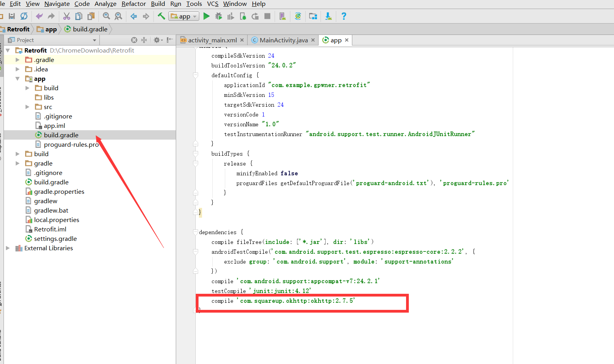The height and width of the screenshot is (364, 614).
Task: Click the Make Project hammer icon
Action: 161,16
